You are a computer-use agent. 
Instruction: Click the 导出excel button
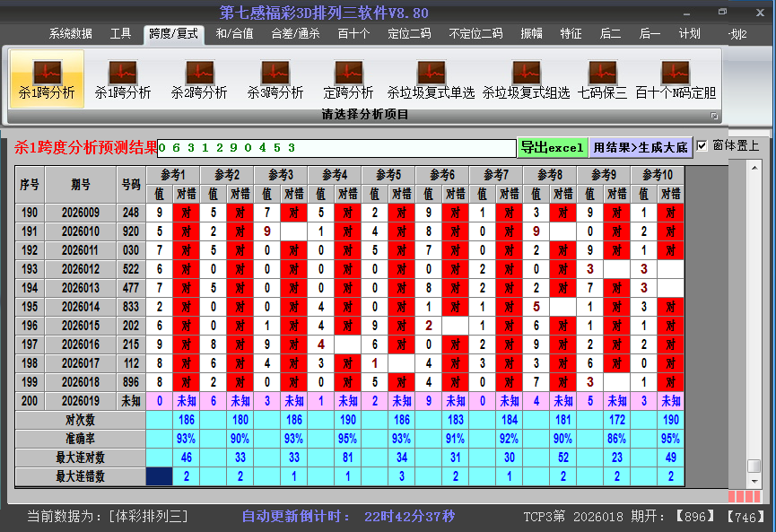click(552, 147)
